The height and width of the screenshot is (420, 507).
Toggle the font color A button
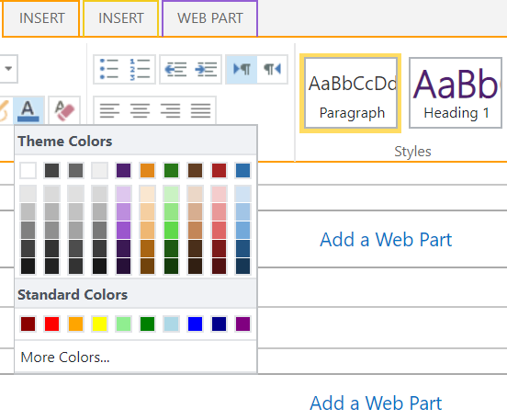28,110
